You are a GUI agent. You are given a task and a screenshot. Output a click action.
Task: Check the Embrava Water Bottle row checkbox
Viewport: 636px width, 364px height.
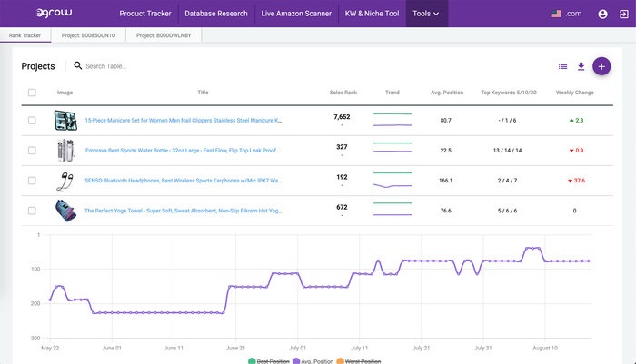coord(32,151)
